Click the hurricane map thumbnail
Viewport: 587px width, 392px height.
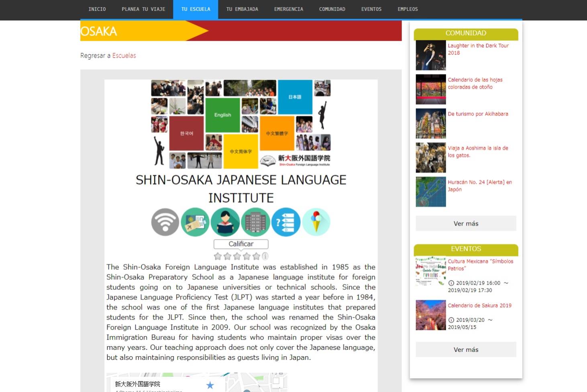point(431,192)
